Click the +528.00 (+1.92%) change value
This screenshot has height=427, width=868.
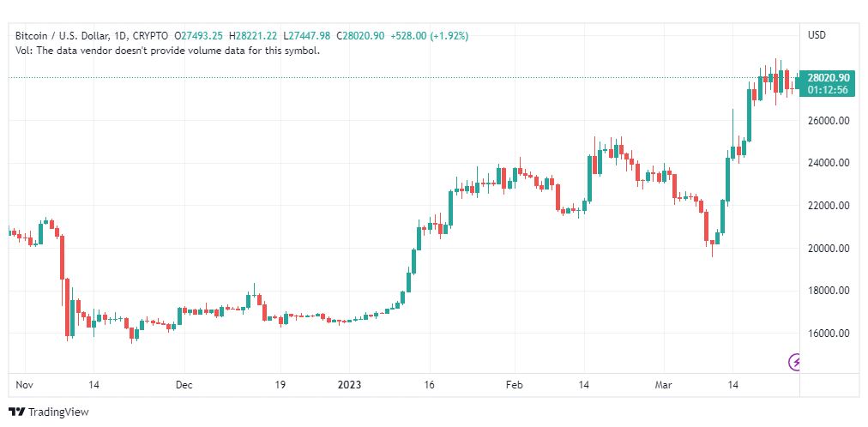tap(429, 35)
